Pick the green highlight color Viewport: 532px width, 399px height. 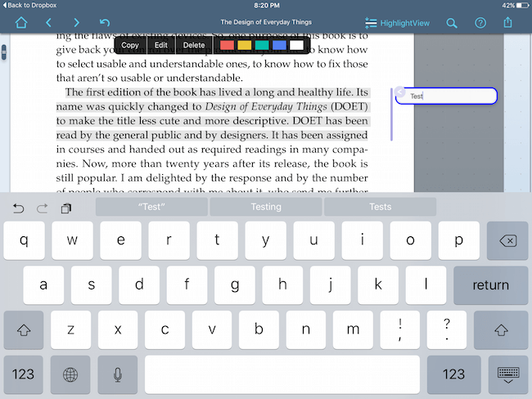pos(262,45)
